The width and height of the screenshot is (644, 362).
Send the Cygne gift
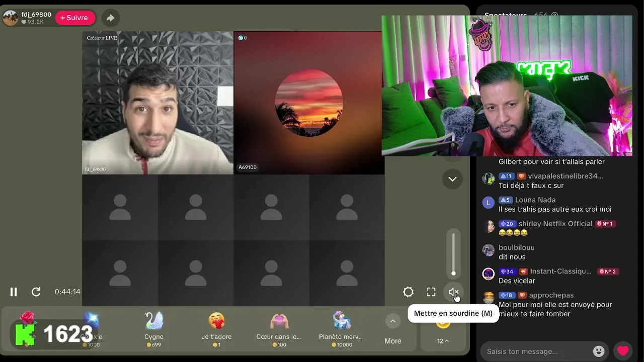coord(154,329)
